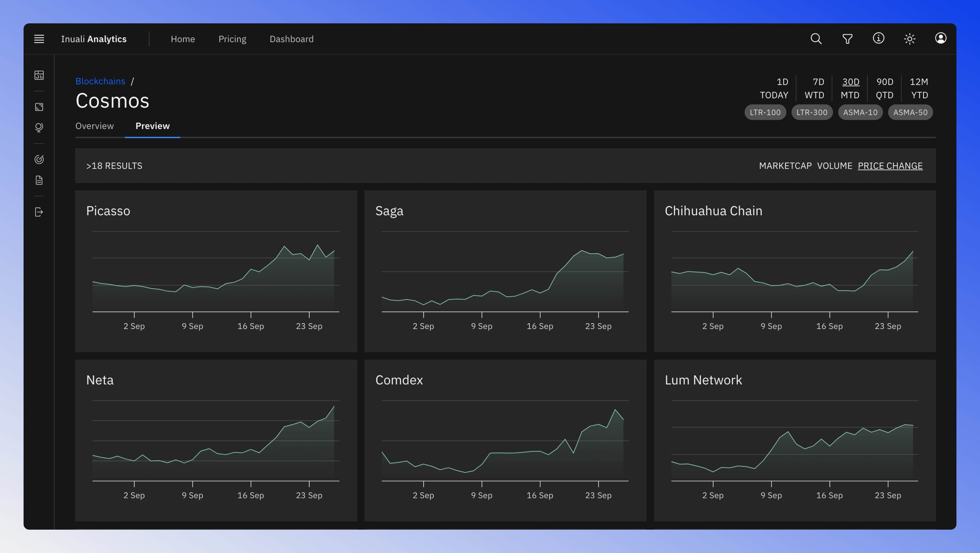Click 9 Sep tick on Comdex chart
980x553 pixels.
[x=482, y=496]
